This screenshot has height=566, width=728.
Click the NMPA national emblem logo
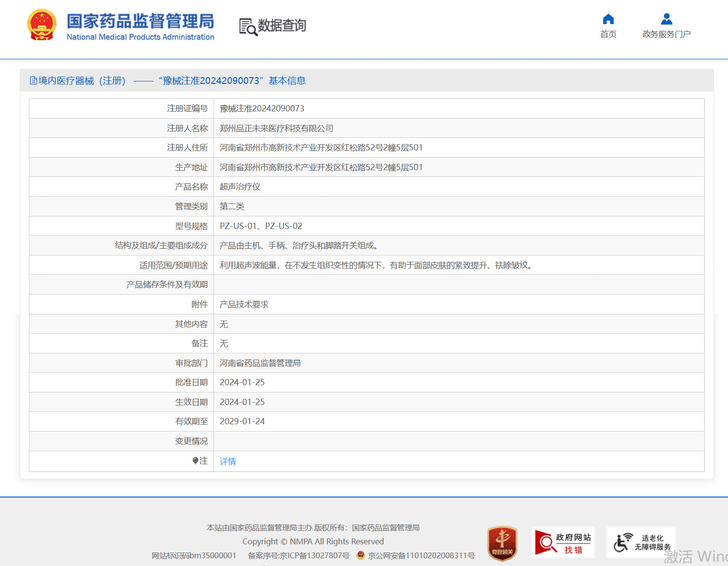click(42, 25)
